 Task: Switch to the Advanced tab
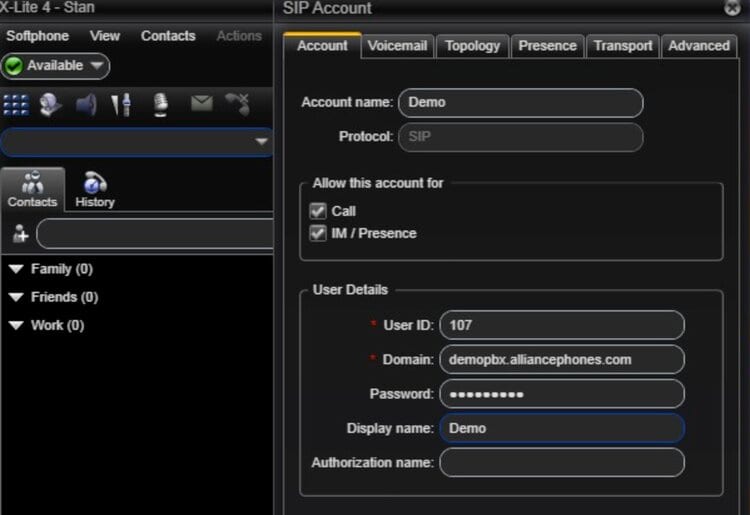pos(699,46)
